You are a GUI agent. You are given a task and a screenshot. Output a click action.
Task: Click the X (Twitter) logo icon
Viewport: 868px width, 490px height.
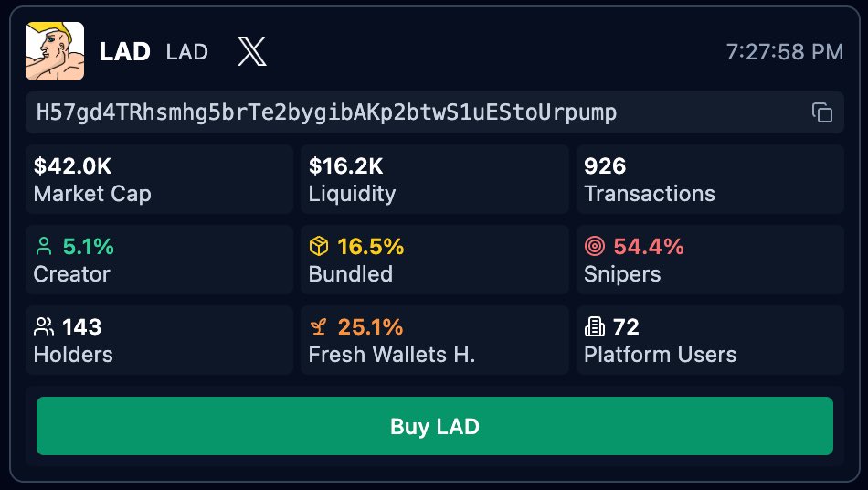pos(252,51)
